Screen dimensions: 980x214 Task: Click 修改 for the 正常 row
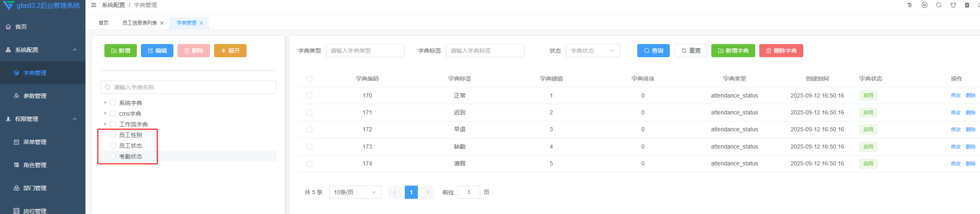(x=956, y=95)
